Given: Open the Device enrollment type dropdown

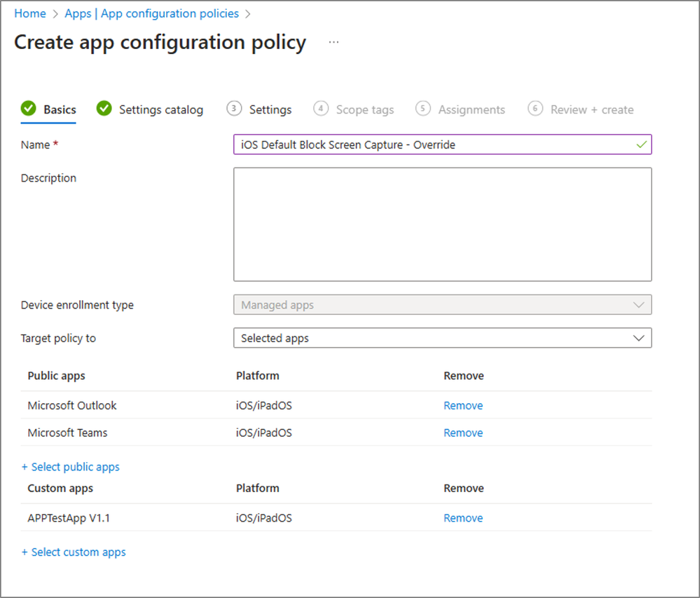Looking at the screenshot, I should click(x=442, y=304).
